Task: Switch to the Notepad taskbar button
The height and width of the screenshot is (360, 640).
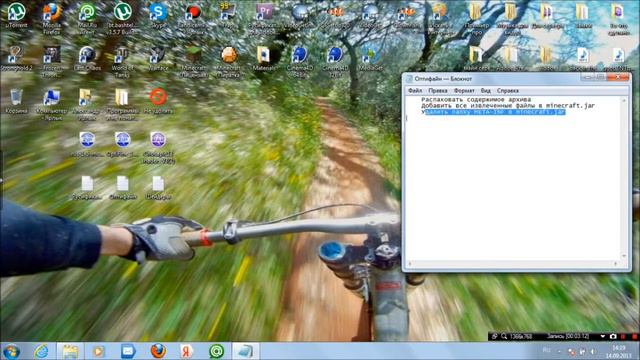Action: click(245, 351)
